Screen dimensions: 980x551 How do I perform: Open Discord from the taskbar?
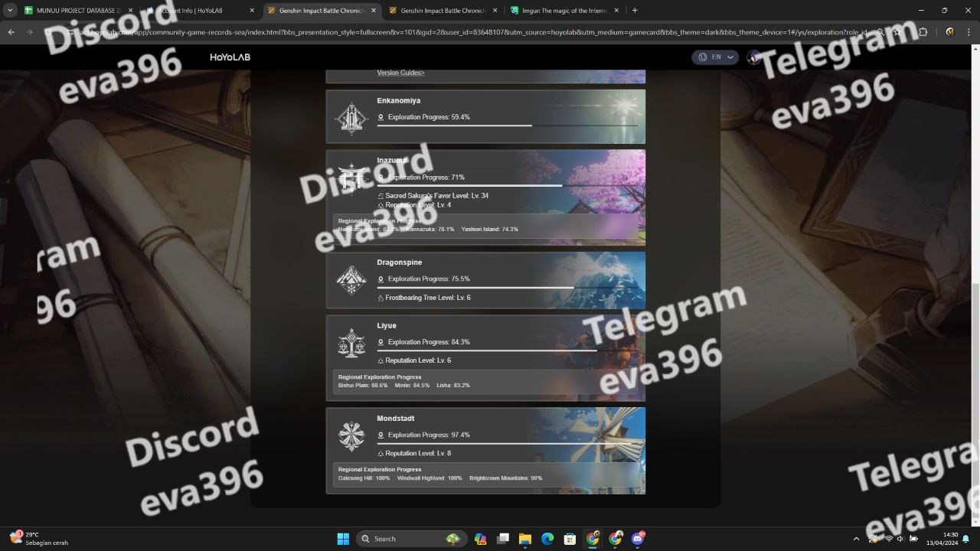tap(639, 539)
